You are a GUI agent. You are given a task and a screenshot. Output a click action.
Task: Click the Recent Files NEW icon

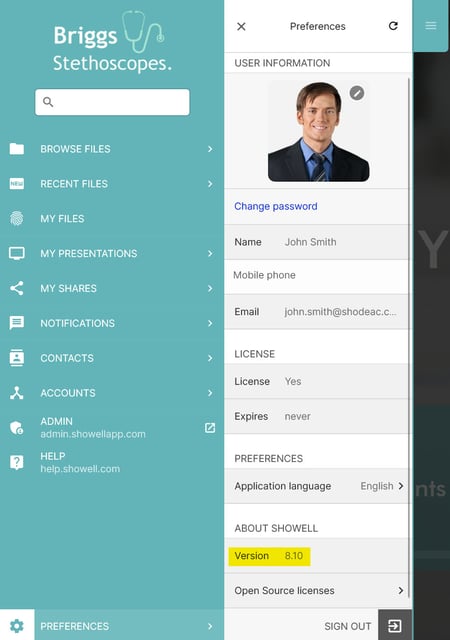(17, 184)
